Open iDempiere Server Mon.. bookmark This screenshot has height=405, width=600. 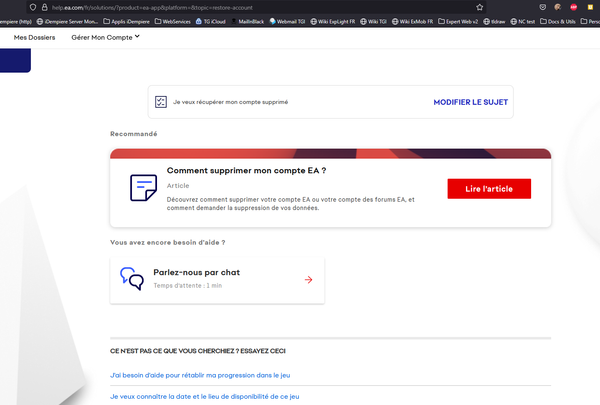(67, 21)
